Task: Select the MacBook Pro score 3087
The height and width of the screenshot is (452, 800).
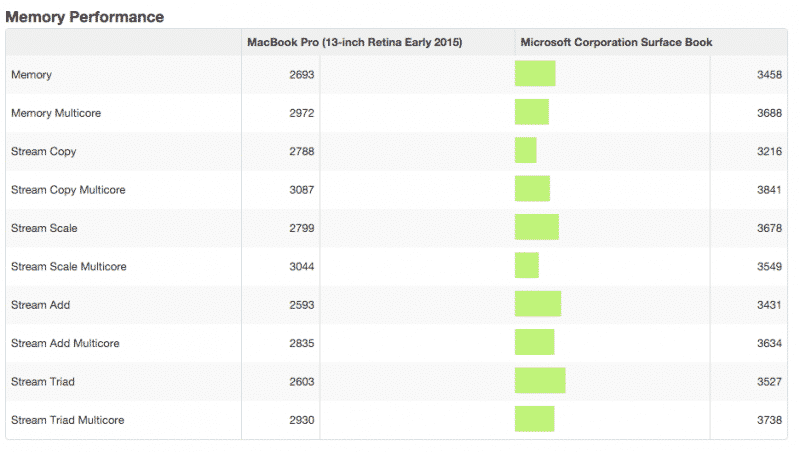Action: tap(302, 190)
